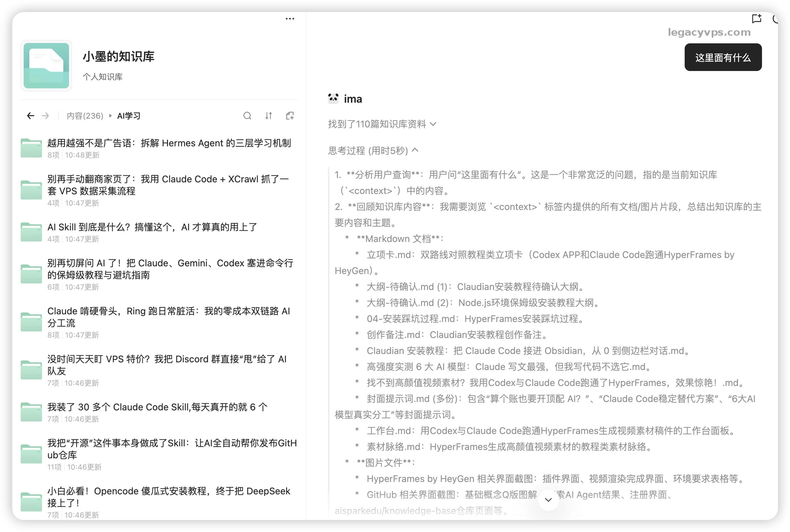Start a new chat conversation
This screenshot has height=532, width=790.
(x=756, y=19)
